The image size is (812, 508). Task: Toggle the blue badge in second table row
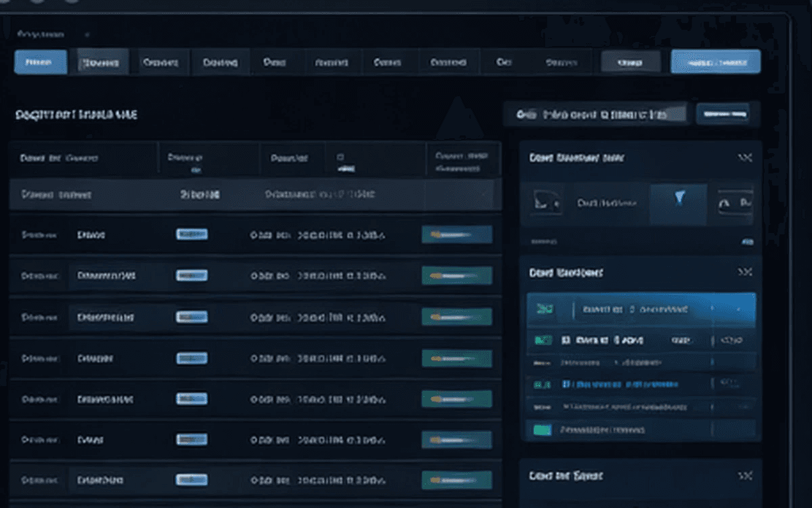point(191,276)
